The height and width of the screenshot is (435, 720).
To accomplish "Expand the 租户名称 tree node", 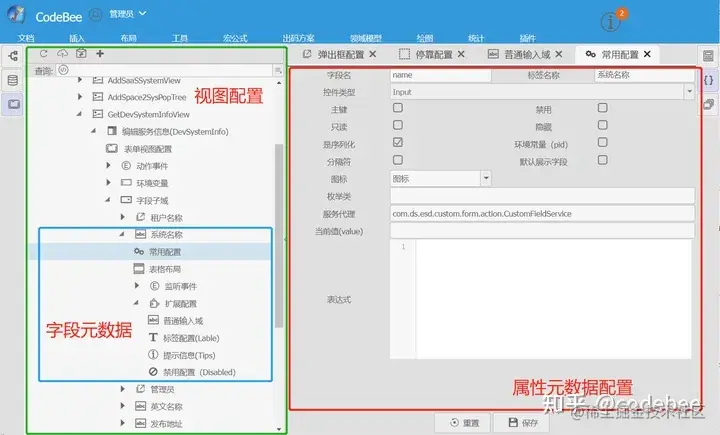I will (123, 217).
